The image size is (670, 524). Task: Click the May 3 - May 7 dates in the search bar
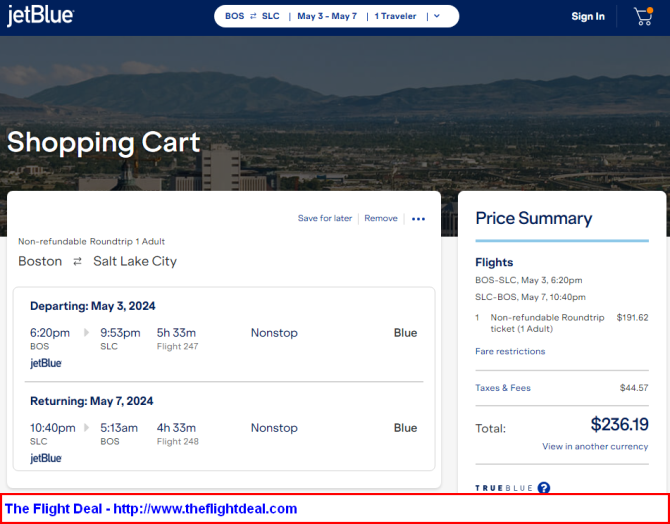point(327,16)
